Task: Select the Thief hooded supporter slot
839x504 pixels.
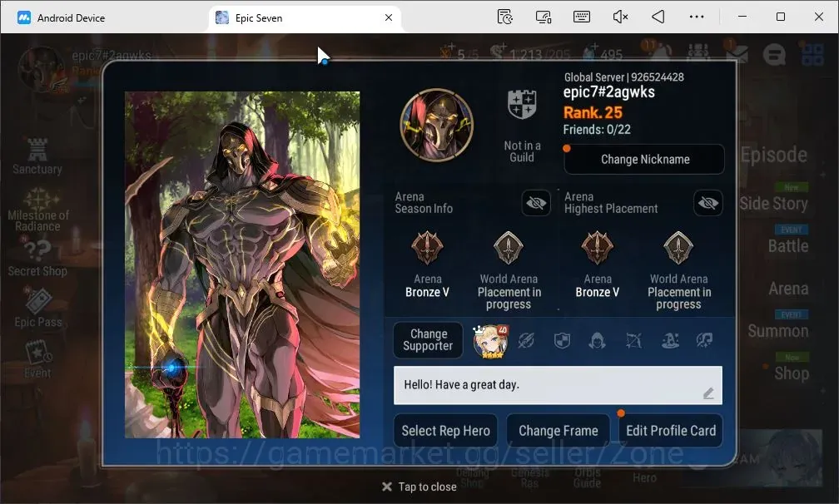Action: [x=597, y=340]
